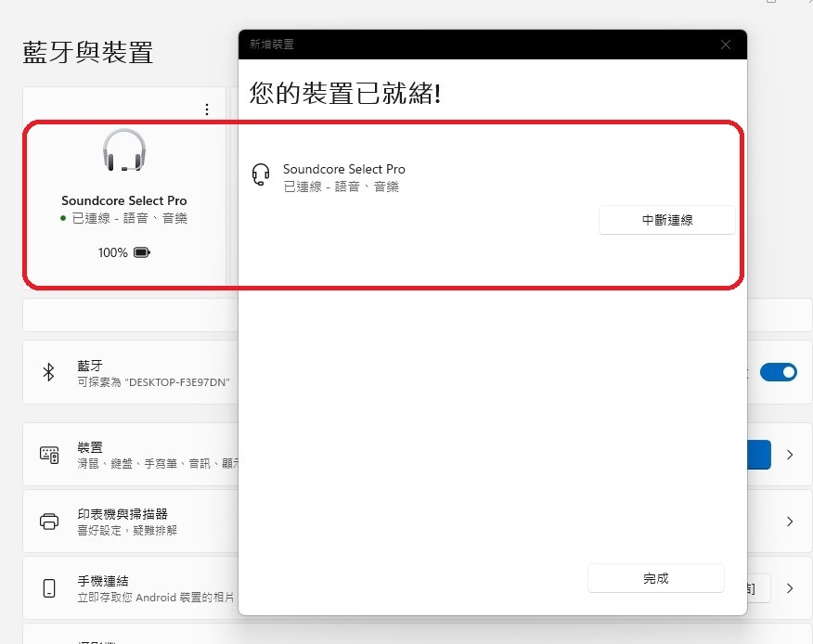Expand the 手機連結 row chevron
813x644 pixels.
coord(790,588)
